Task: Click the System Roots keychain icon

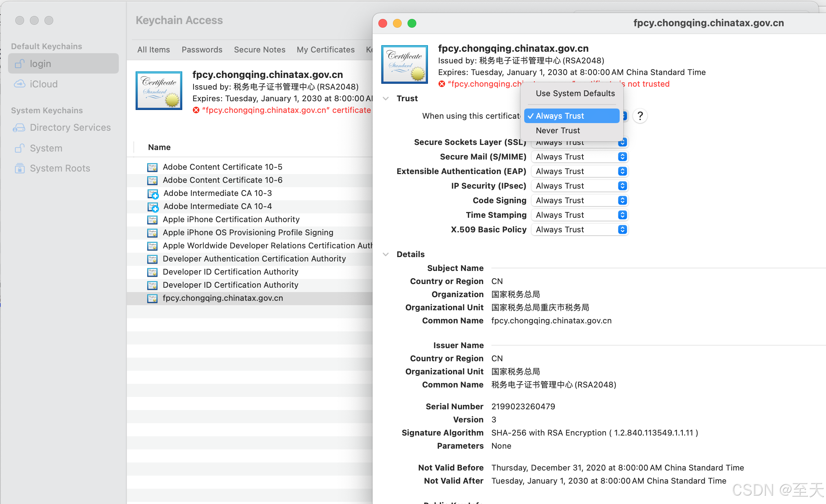Action: pyautogui.click(x=20, y=168)
